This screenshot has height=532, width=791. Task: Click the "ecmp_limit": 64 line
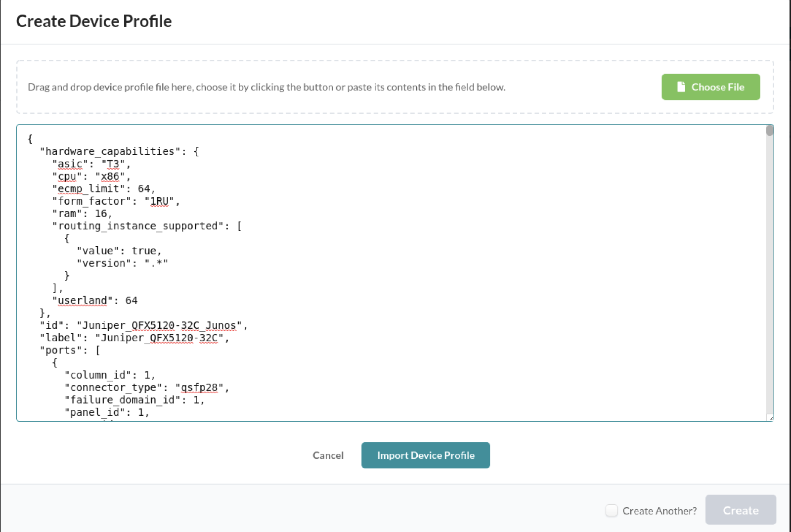pos(103,189)
